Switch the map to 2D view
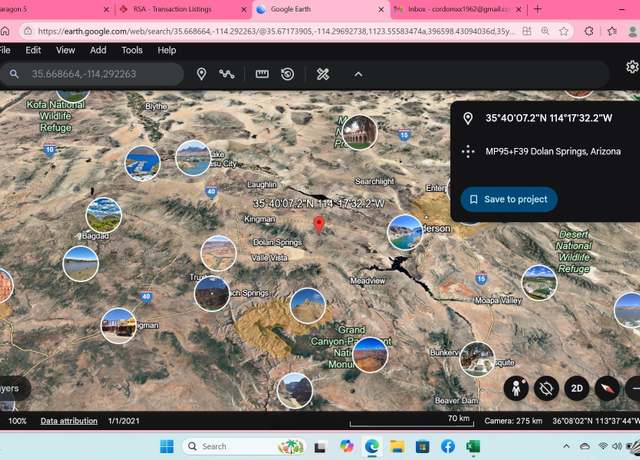 [576, 388]
